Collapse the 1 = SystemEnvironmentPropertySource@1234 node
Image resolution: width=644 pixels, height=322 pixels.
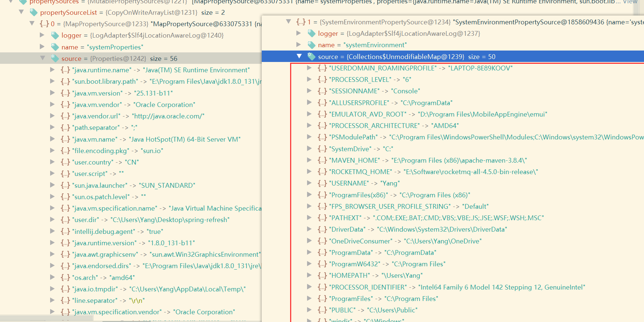[x=289, y=22]
